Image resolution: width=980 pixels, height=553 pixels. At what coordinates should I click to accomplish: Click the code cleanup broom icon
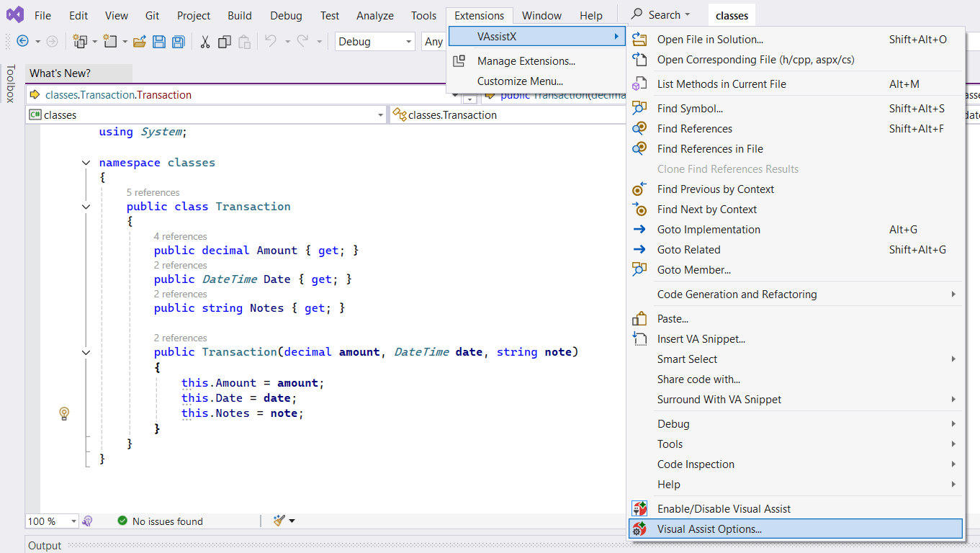(279, 521)
